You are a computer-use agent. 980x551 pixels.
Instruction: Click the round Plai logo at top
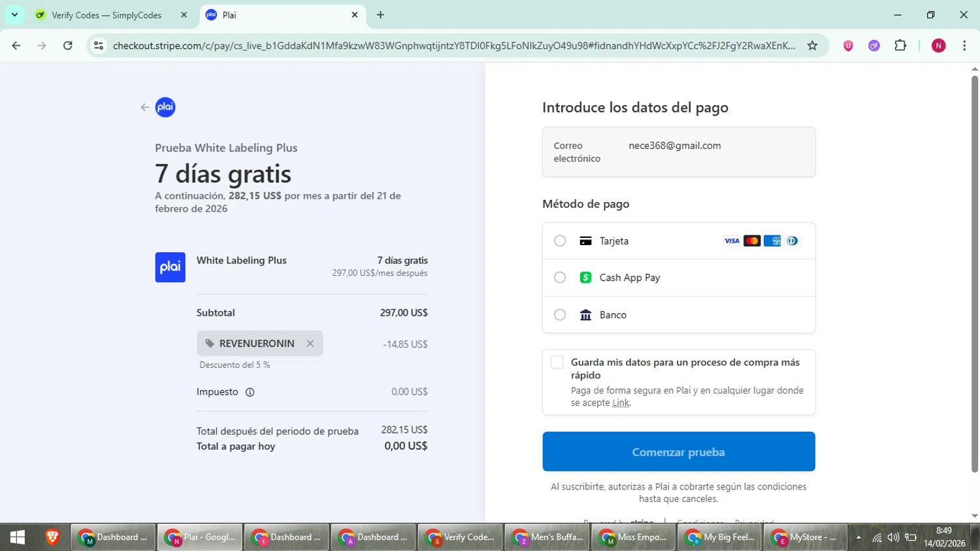click(x=165, y=107)
